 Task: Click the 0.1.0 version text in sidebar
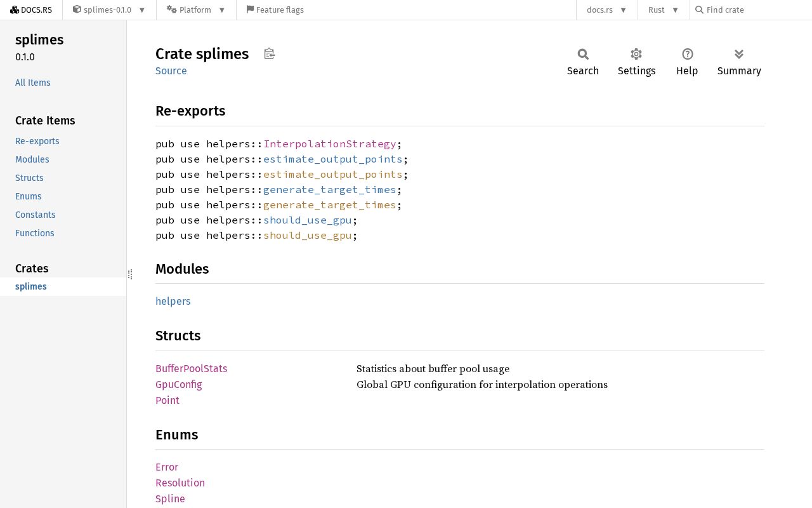coord(25,57)
